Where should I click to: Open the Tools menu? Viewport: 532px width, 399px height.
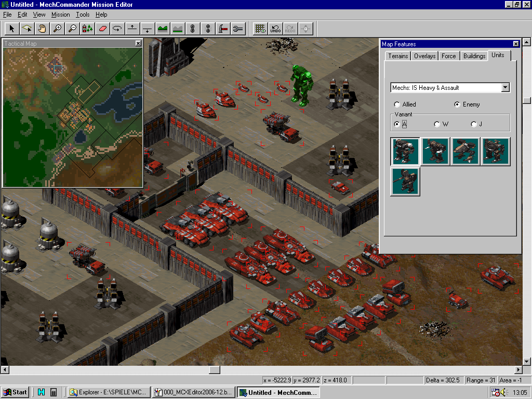(83, 15)
